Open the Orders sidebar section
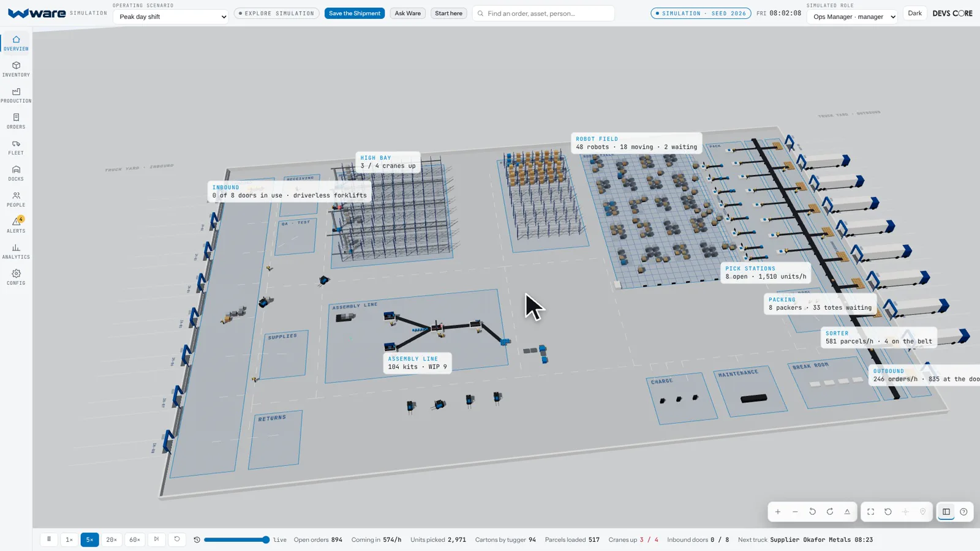Screen dimensions: 980x551 (x=16, y=121)
